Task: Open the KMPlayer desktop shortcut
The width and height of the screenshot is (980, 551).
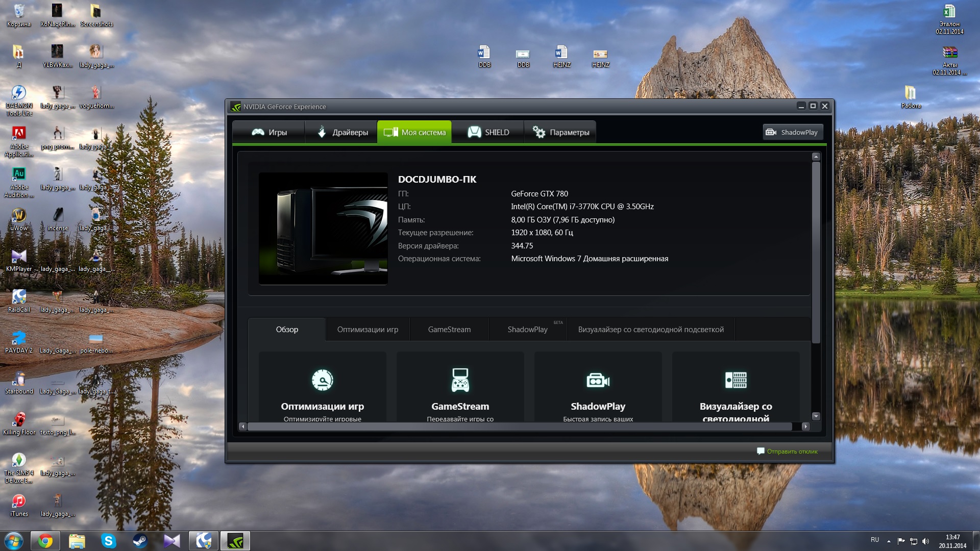Action: [19, 260]
